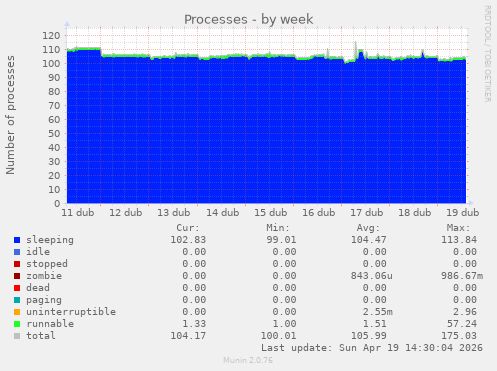Select the 'paging' legend label
The height and width of the screenshot is (371, 497).
44,300
